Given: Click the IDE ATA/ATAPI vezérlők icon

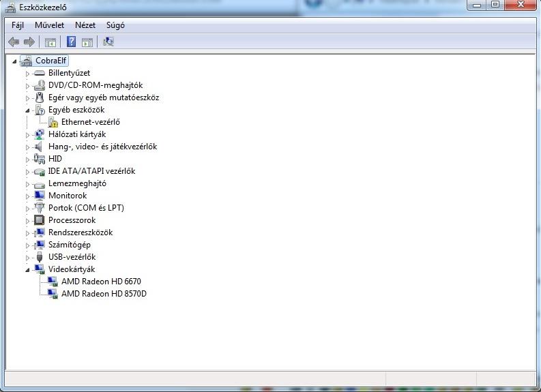Looking at the screenshot, I should 40,172.
